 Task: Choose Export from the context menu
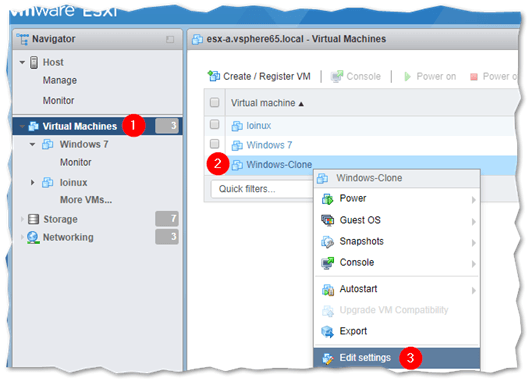coord(397,331)
